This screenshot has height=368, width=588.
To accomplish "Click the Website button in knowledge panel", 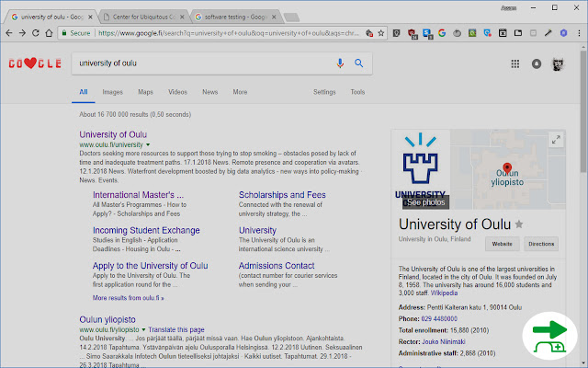I will coord(503,244).
